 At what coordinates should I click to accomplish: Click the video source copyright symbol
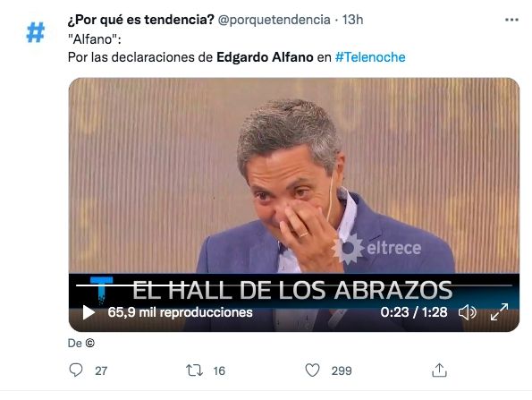pos(90,344)
